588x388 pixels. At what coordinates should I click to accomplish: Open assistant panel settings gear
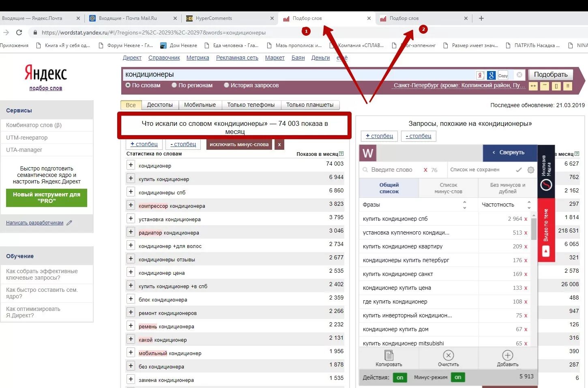pos(530,170)
